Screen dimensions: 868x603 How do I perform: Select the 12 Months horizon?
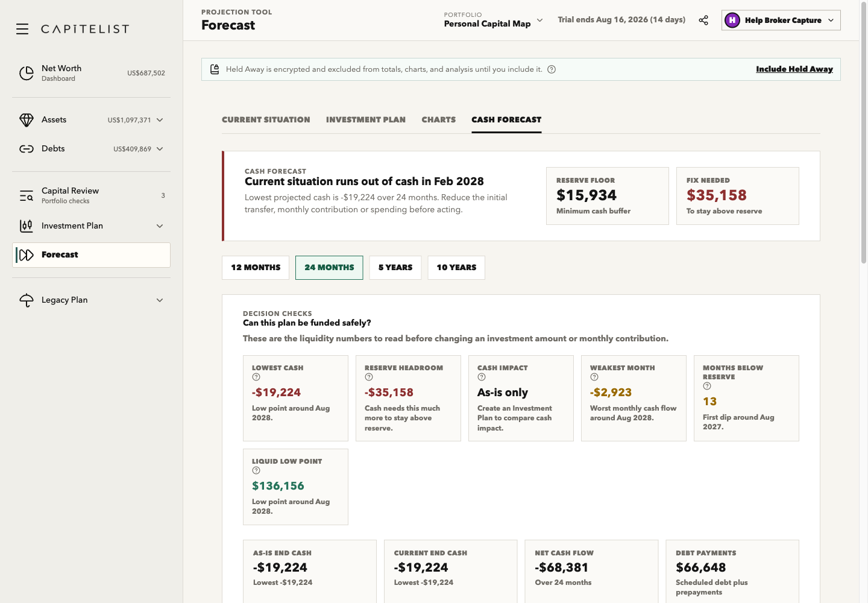pos(256,268)
